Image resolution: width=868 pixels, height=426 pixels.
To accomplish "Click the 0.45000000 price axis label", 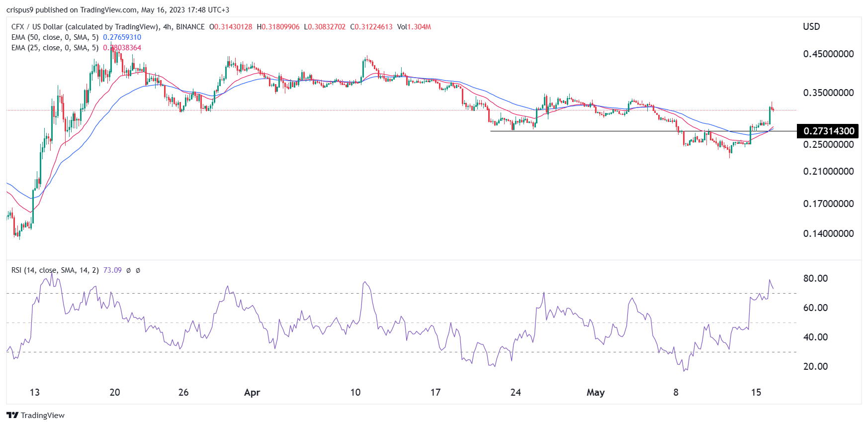I will (x=829, y=54).
